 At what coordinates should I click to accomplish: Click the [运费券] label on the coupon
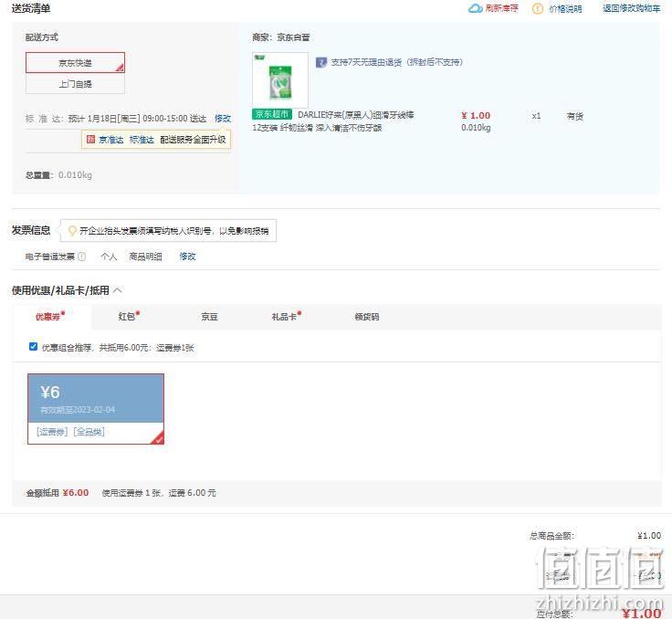[52, 431]
